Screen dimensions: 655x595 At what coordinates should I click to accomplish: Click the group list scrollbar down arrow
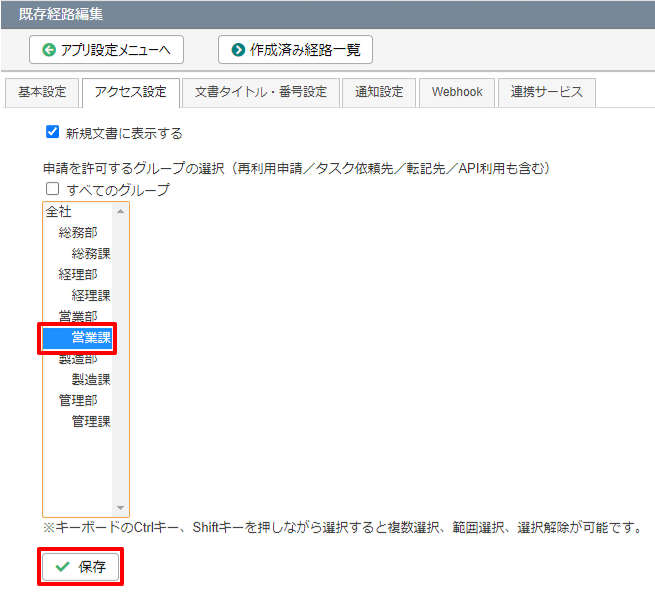click(x=120, y=508)
